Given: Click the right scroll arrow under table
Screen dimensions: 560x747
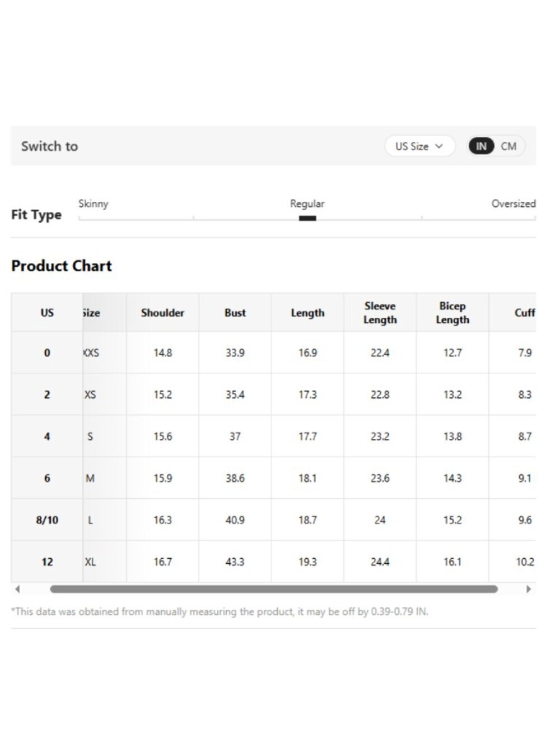Looking at the screenshot, I should (x=528, y=589).
